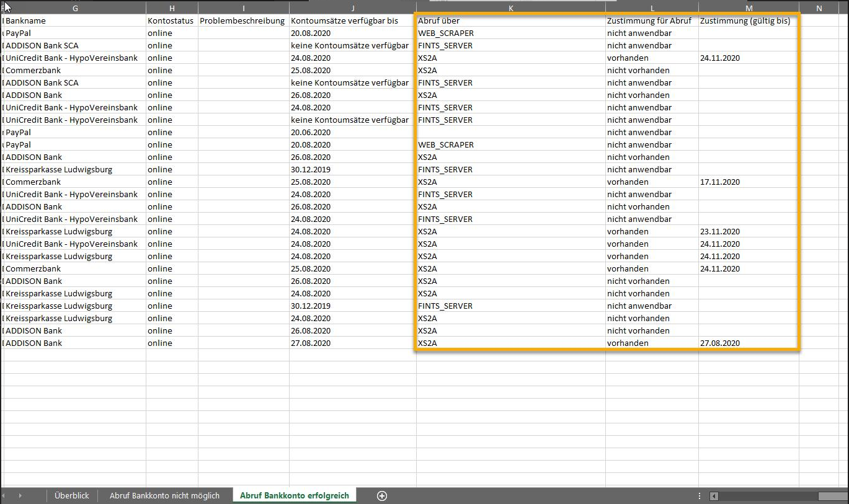Click the next-sheet navigation arrow
Screen dimensions: 849x504
click(20, 495)
